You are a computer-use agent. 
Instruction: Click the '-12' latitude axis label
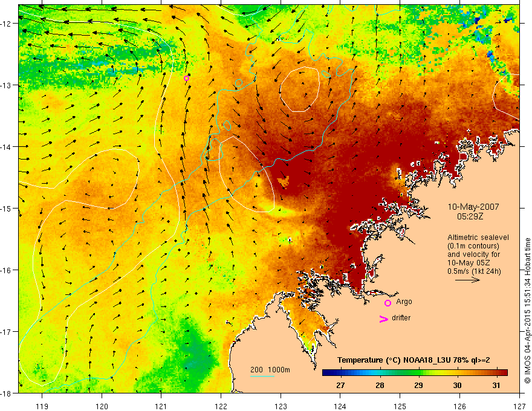(x=7, y=24)
